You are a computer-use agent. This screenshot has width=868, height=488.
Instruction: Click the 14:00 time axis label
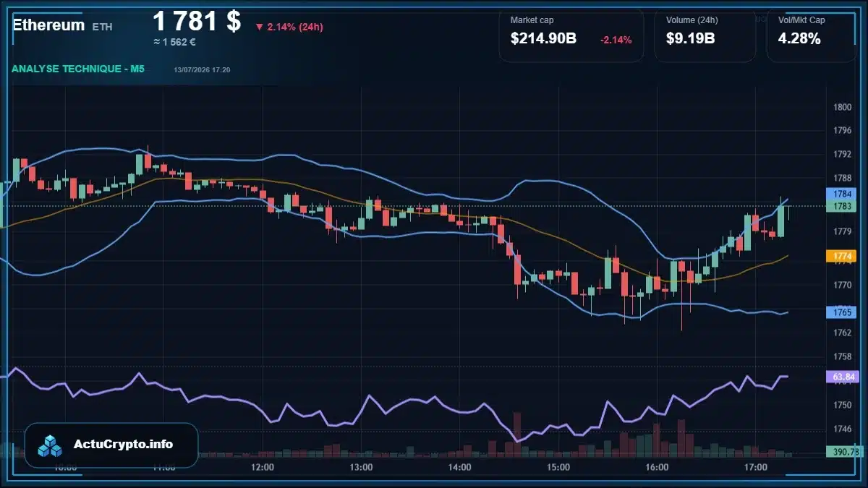(x=460, y=468)
